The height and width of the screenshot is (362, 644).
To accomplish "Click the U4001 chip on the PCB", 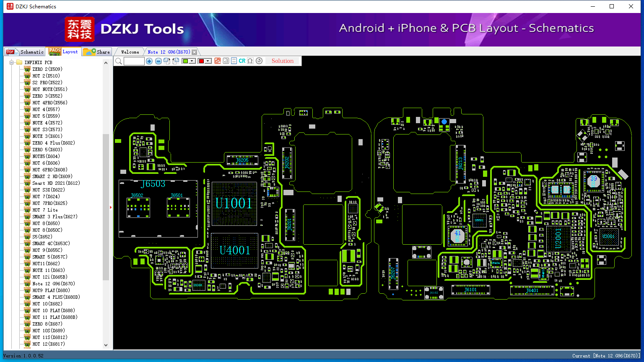I will (x=234, y=251).
